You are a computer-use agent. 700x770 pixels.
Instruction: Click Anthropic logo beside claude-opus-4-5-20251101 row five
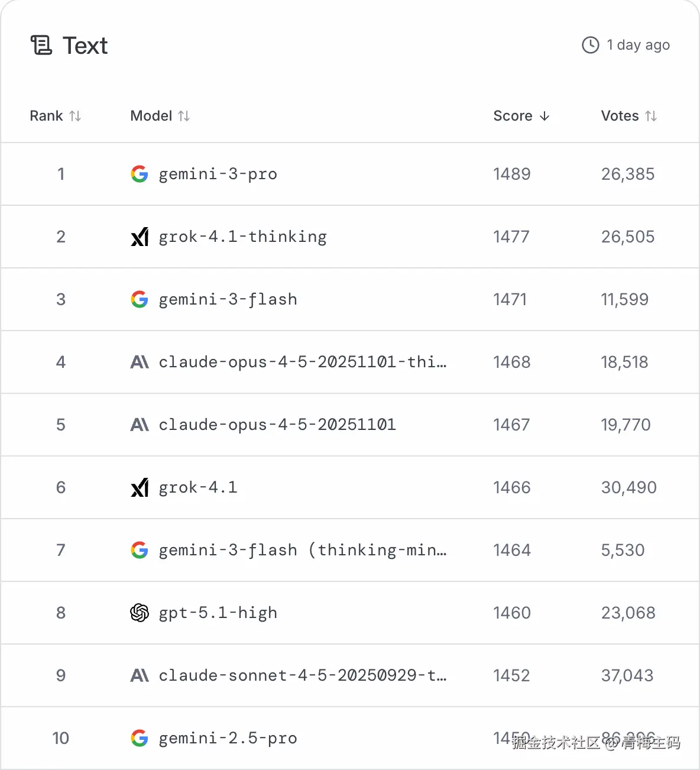[140, 425]
